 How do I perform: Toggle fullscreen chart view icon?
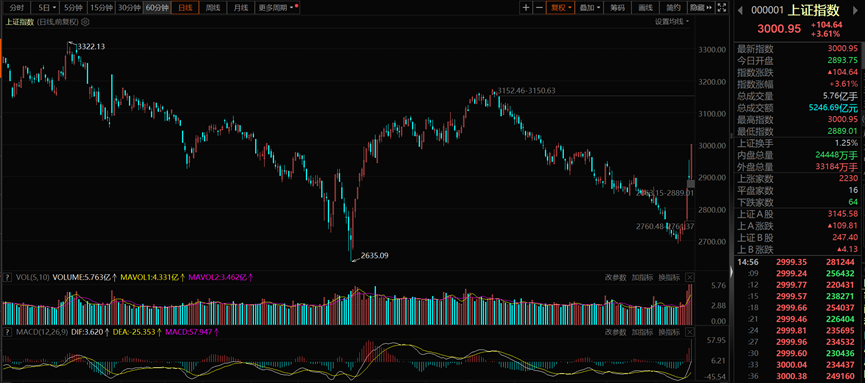point(723,8)
